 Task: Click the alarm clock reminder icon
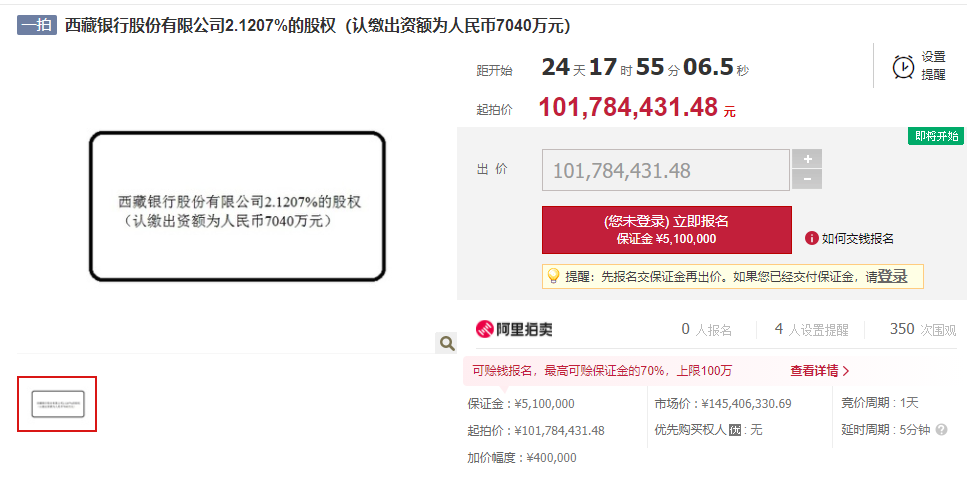903,67
